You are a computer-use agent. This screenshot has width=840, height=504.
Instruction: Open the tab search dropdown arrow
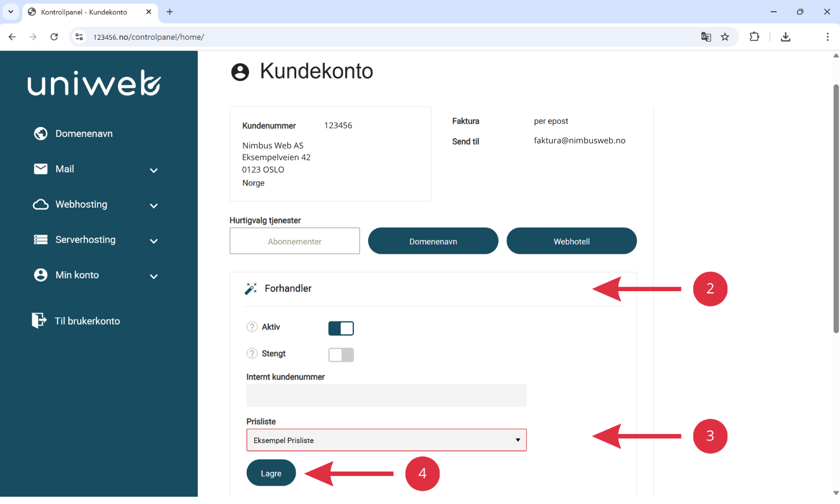[11, 12]
